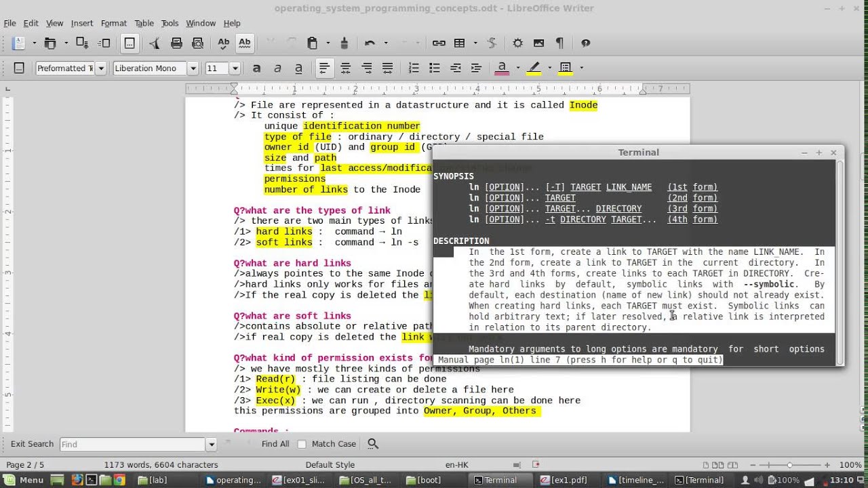Open the Format menu
The height and width of the screenshot is (488, 868).
pos(114,23)
